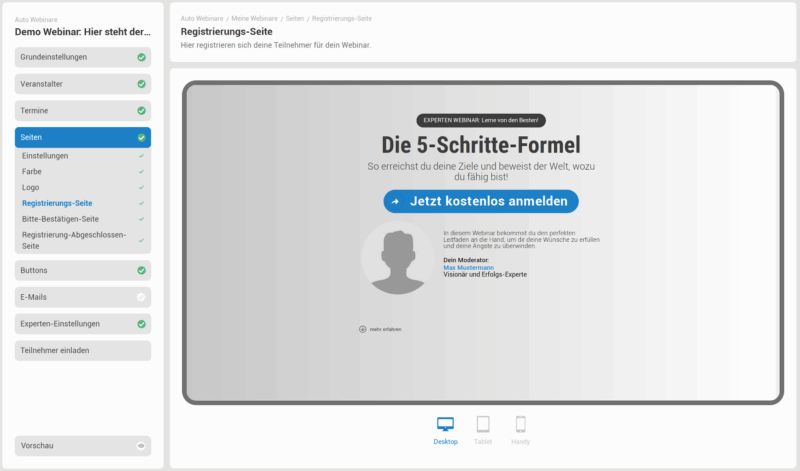The height and width of the screenshot is (471, 800).
Task: Click the arrow icon in anmelden button
Action: pyautogui.click(x=395, y=202)
